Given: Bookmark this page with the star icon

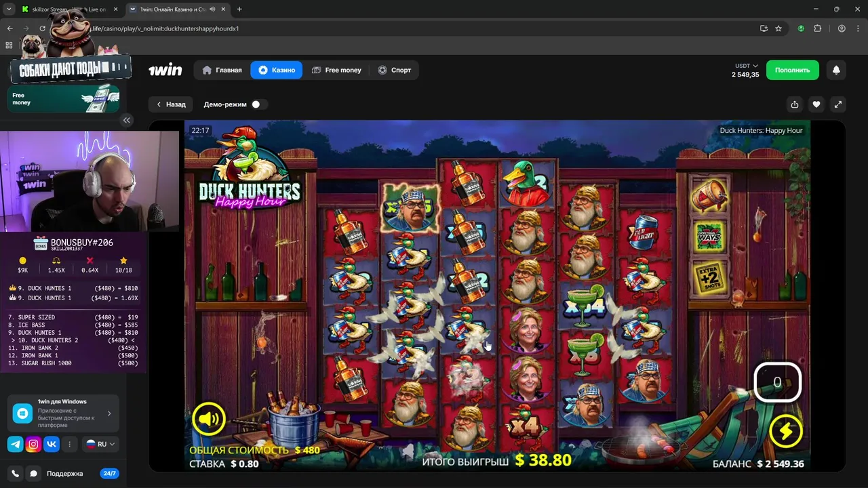Looking at the screenshot, I should [x=778, y=28].
